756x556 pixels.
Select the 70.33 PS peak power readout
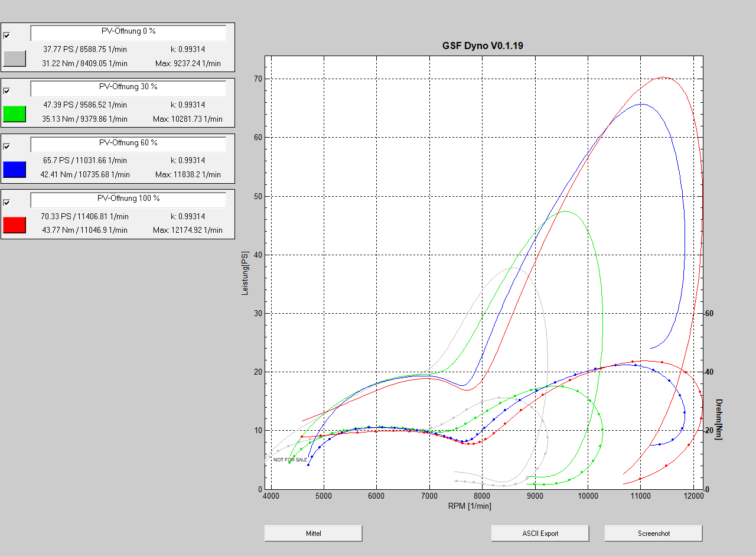[x=84, y=216]
